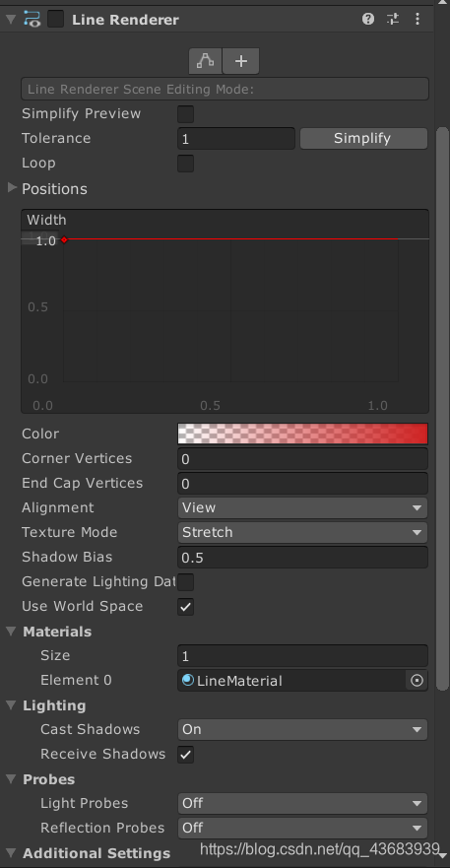Viewport: 450px width, 868px height.
Task: Open the three-dot component context menu
Action: [x=418, y=20]
